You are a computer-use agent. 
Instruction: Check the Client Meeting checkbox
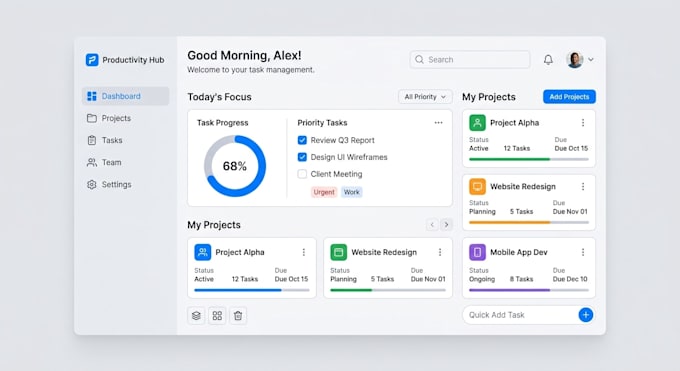click(x=302, y=174)
